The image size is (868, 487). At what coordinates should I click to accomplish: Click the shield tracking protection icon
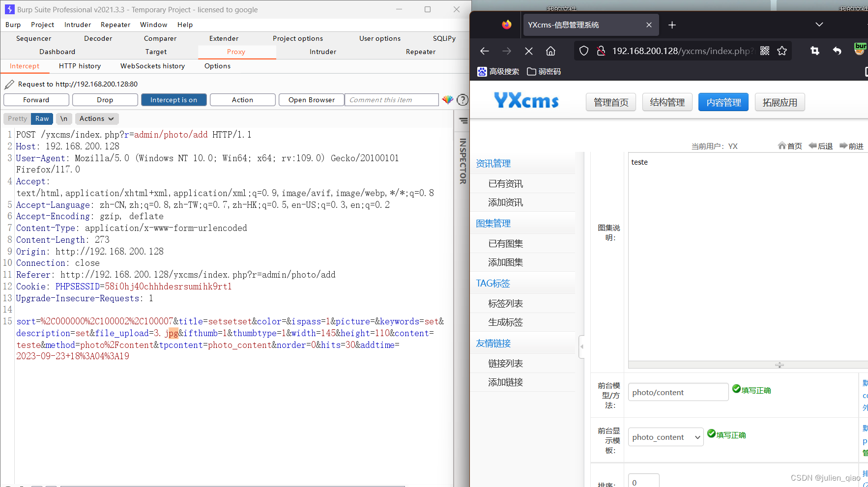(x=584, y=51)
